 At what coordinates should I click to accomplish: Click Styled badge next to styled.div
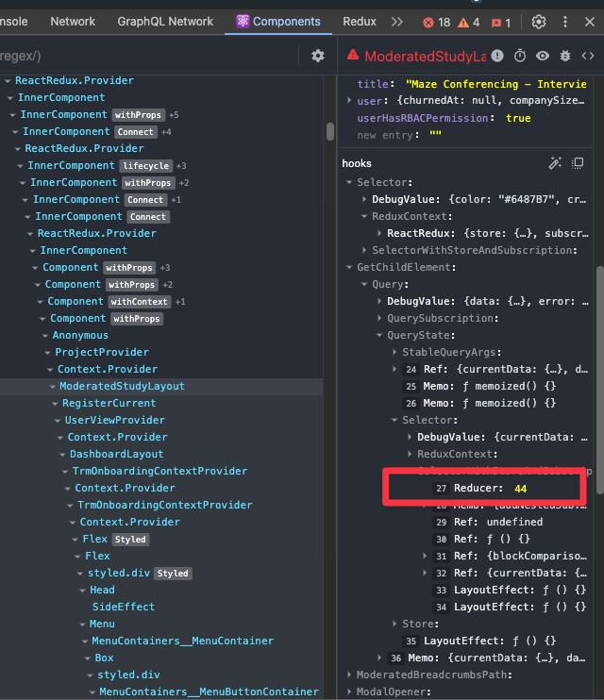point(173,574)
